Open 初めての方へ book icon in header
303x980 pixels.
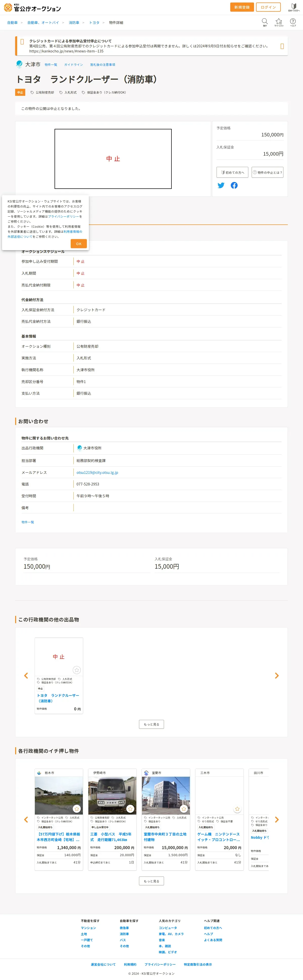pos(294,7)
